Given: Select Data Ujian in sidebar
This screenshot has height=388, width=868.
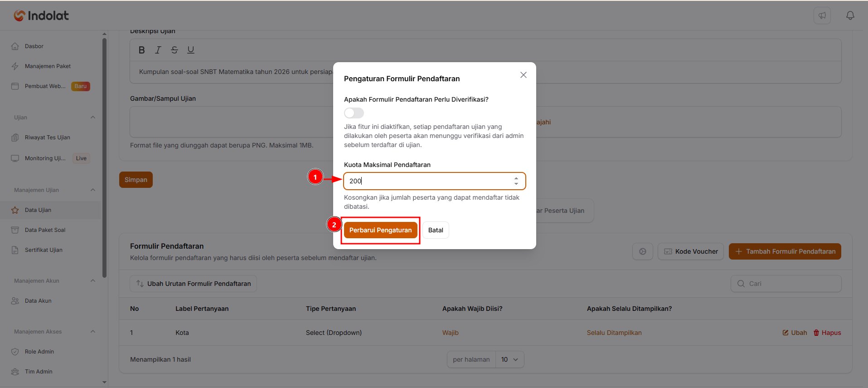Looking at the screenshot, I should click(50, 210).
